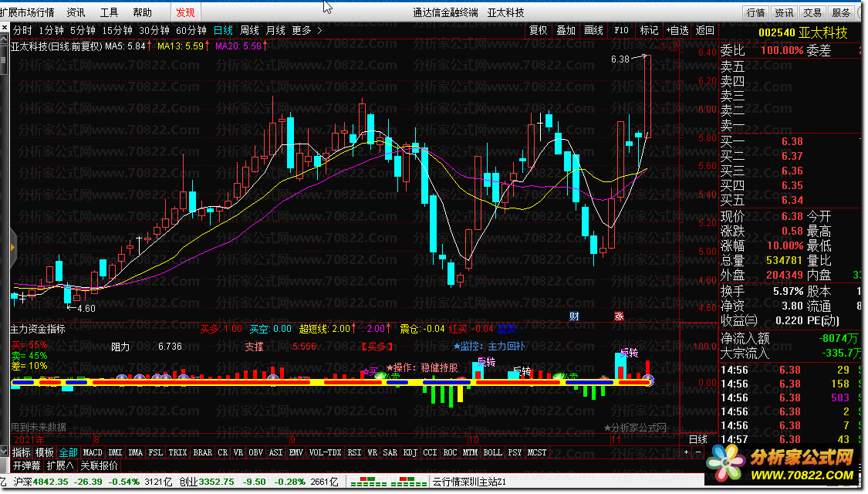Apply the DMI indicator
868x494 pixels.
pos(115,452)
